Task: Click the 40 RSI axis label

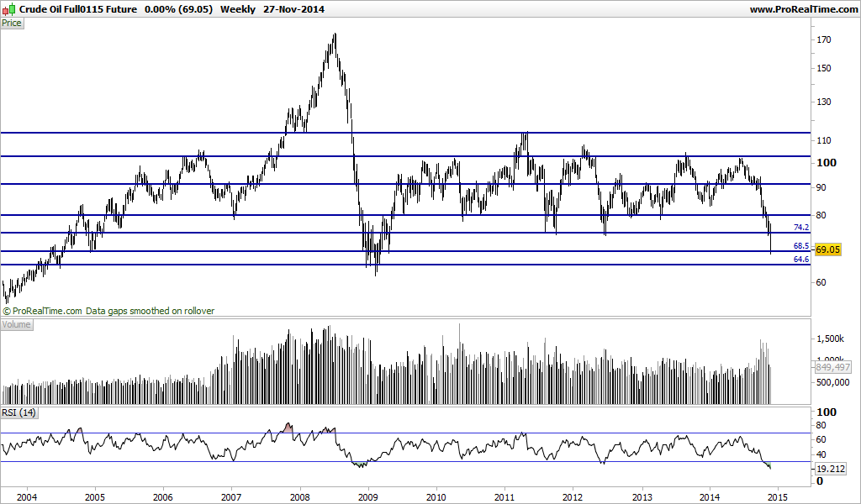Action: 821,454
